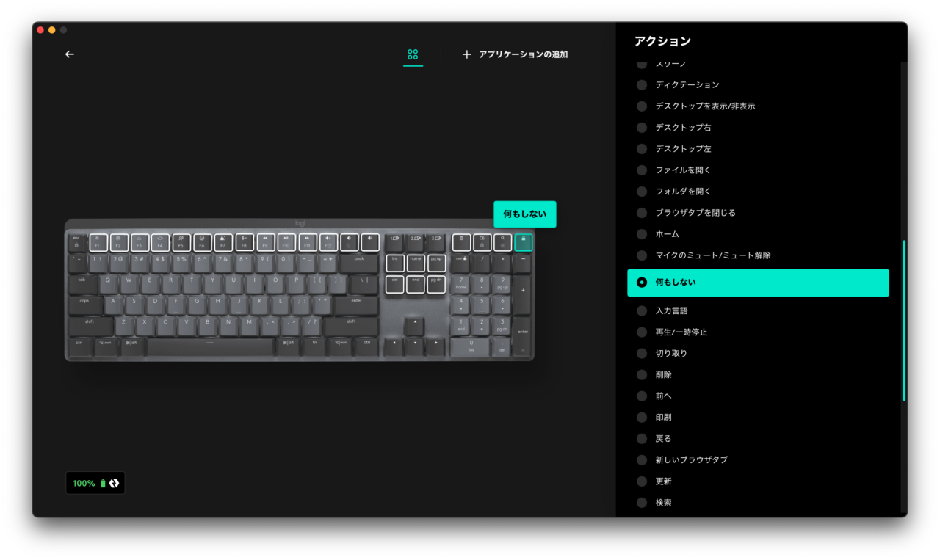Image resolution: width=940 pixels, height=560 pixels.
Task: Select the F10 play/pause key on keyboard
Action: click(x=286, y=243)
